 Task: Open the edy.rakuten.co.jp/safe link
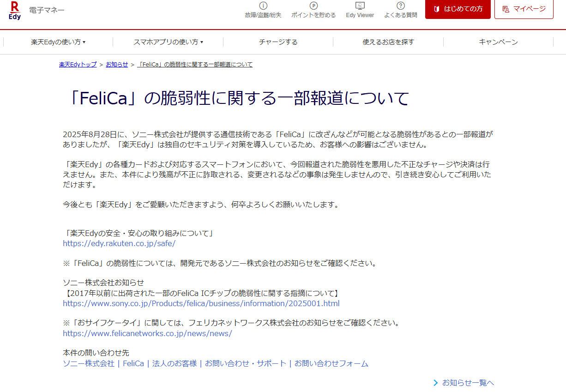pyautogui.click(x=119, y=243)
